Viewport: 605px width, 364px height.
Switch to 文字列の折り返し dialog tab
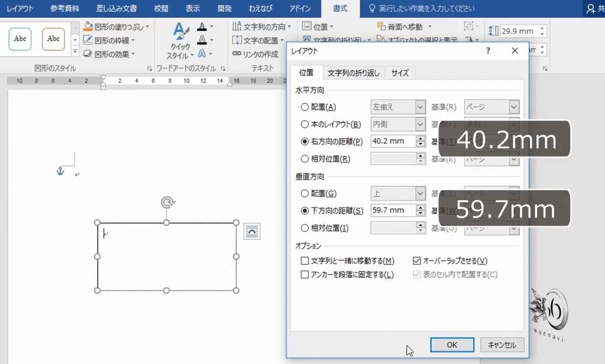pyautogui.click(x=353, y=73)
